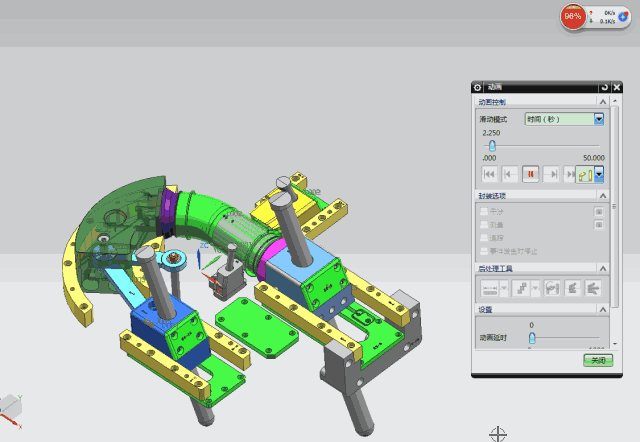Open the playback mode dropdown arrow
640x442 pixels.
(x=599, y=174)
